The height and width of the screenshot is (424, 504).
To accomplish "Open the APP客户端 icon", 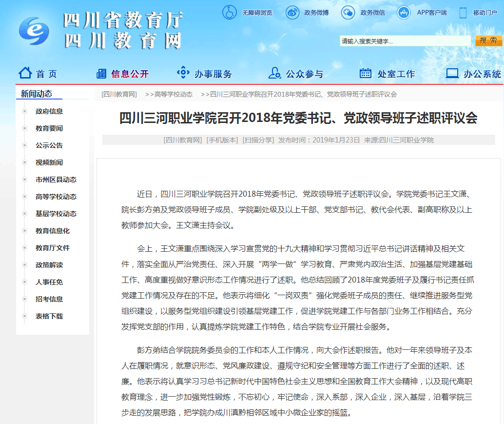I will pyautogui.click(x=404, y=13).
